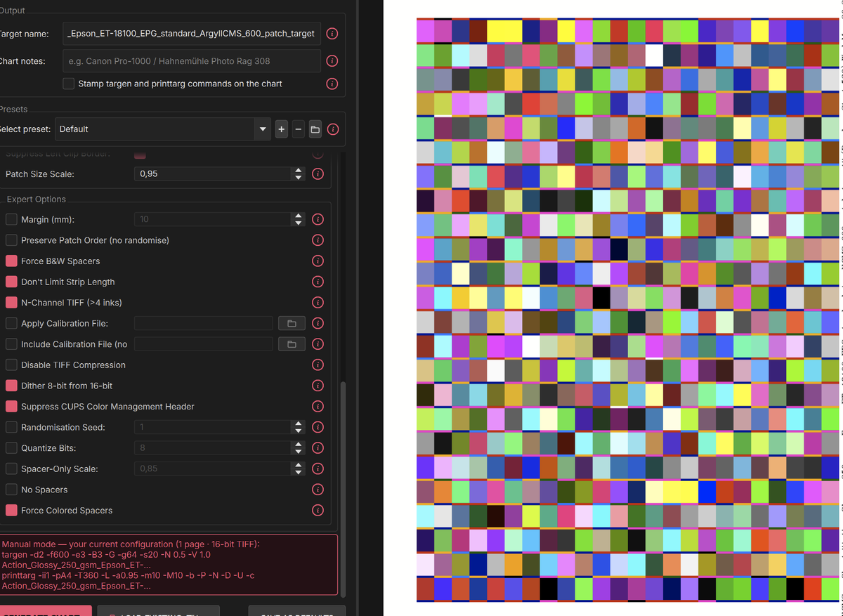Show info for Preserve Patch Order

318,240
